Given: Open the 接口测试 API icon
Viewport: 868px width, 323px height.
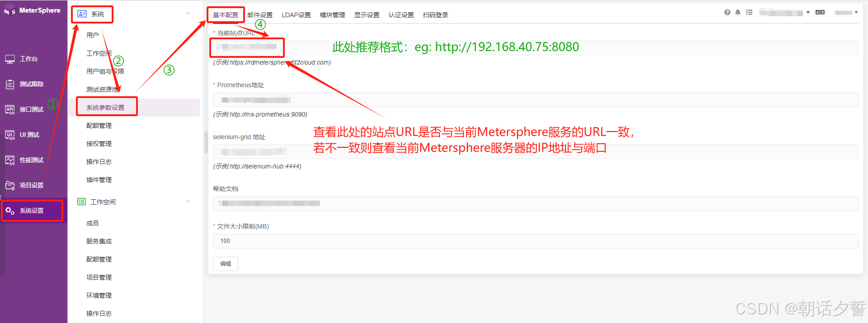Looking at the screenshot, I should [10, 109].
